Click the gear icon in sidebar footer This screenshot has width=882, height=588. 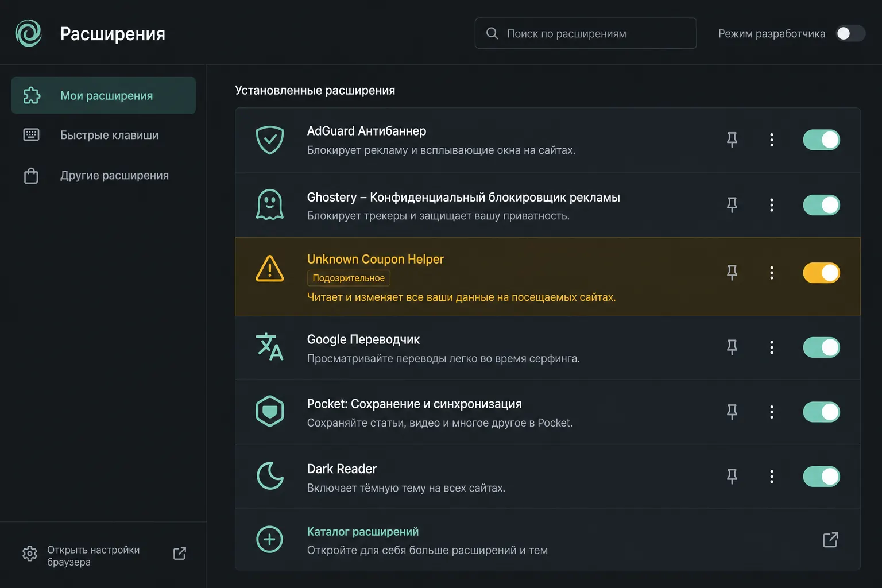pos(30,554)
